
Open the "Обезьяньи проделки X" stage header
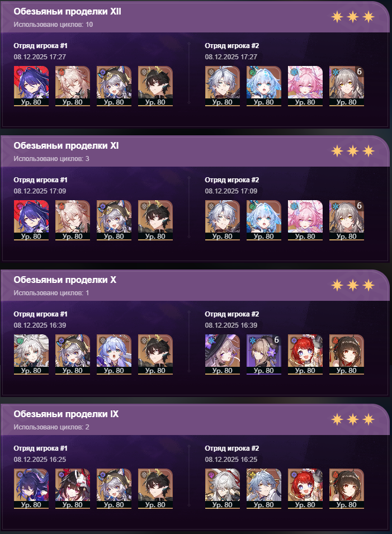[x=65, y=280]
